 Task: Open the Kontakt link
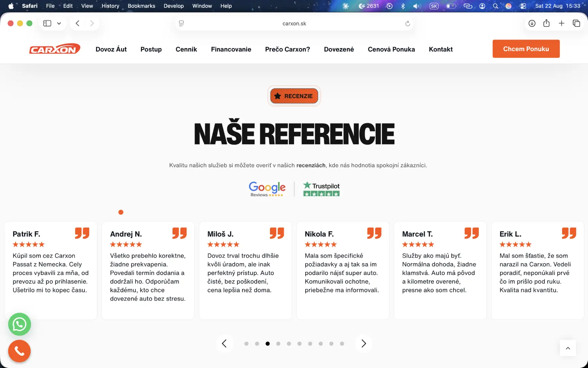[x=441, y=49]
